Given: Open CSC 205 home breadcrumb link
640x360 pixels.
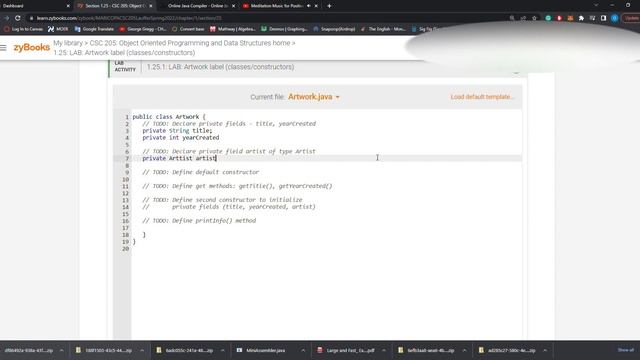Looking at the screenshot, I should point(190,43).
